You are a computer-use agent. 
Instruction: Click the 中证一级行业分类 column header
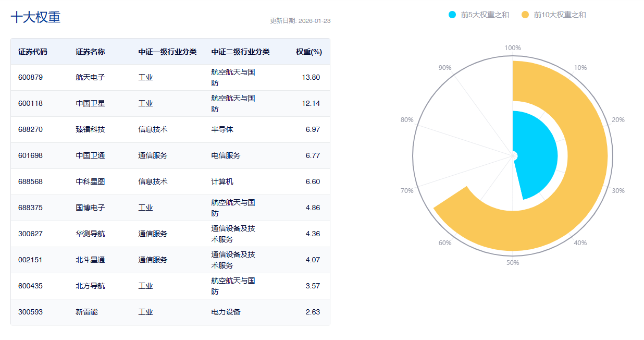click(167, 52)
